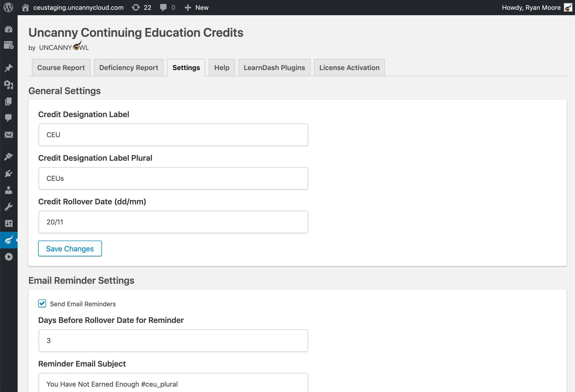Open the License Activation tab

coord(349,68)
